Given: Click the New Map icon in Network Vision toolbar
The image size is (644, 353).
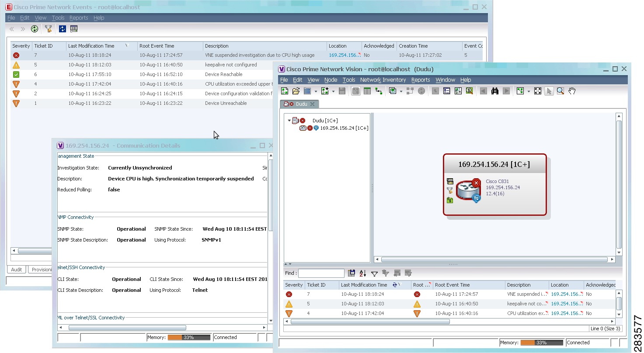Looking at the screenshot, I should point(285,91).
